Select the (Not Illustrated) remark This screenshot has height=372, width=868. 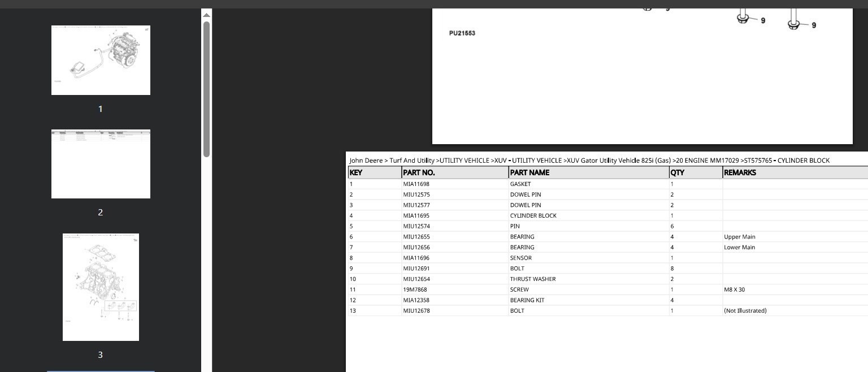coord(745,310)
